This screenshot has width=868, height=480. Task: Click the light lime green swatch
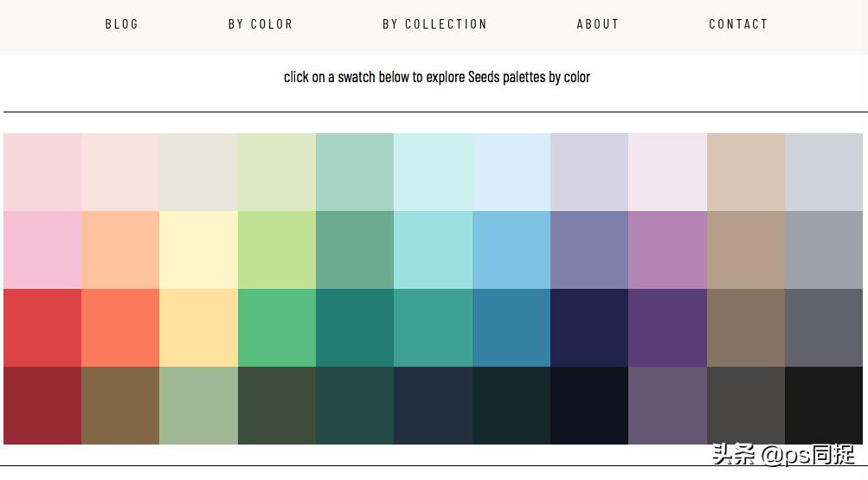[277, 250]
